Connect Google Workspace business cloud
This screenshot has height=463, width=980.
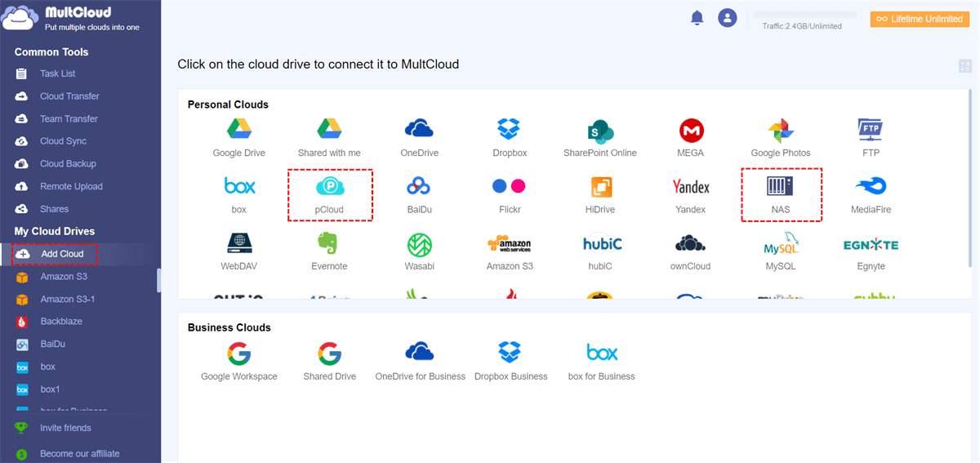(x=238, y=362)
